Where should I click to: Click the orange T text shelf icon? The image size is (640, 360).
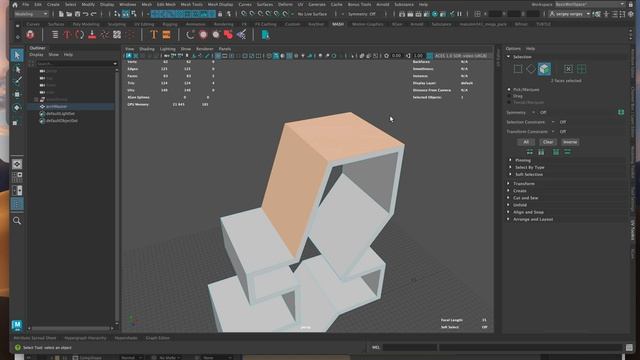point(153,35)
